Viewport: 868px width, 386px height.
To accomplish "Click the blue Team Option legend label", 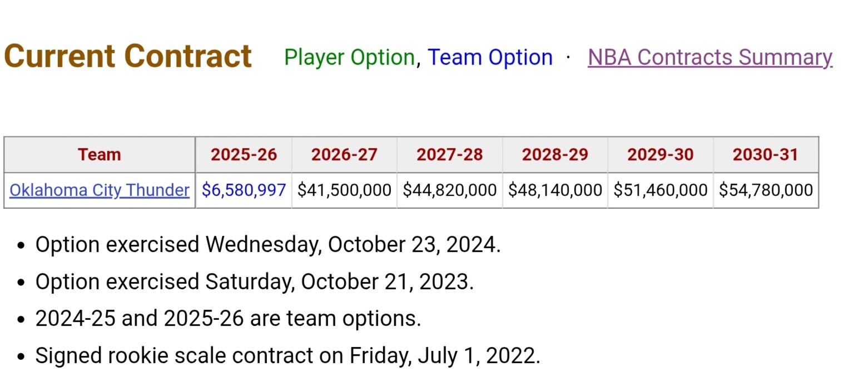I will (490, 57).
